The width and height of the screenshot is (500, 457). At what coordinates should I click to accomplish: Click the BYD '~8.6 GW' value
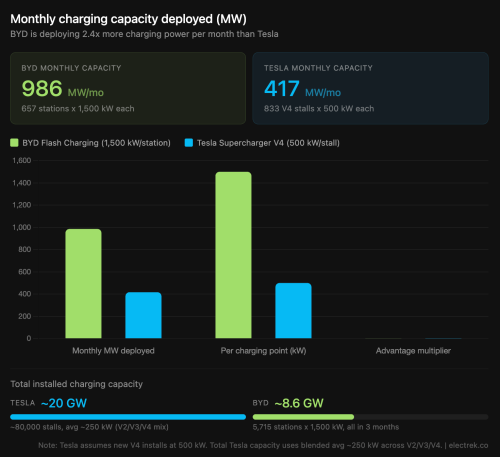299,403
